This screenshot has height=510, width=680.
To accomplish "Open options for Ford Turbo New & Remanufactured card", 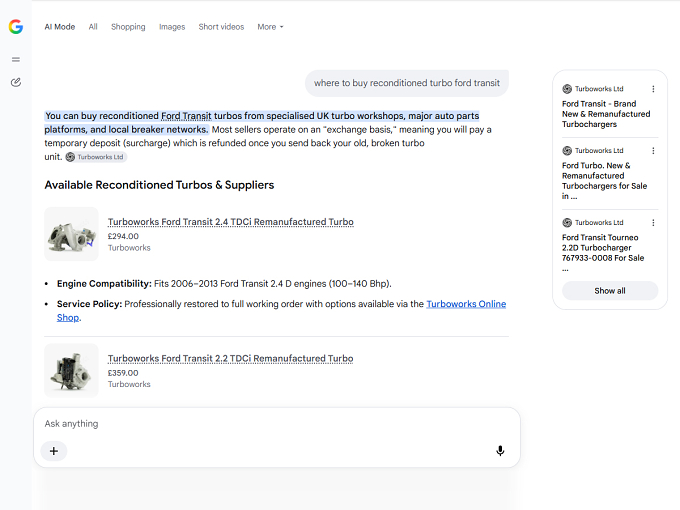I will 653,150.
